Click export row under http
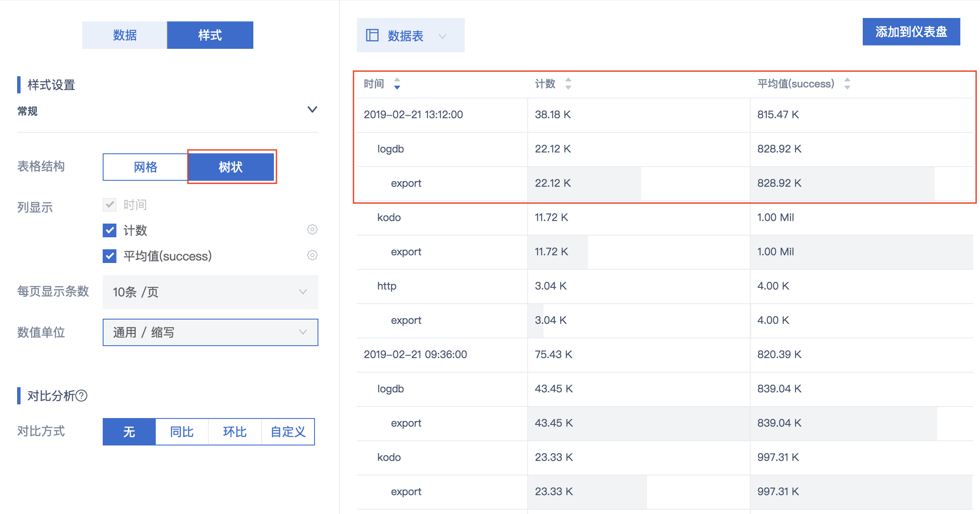 tap(665, 320)
